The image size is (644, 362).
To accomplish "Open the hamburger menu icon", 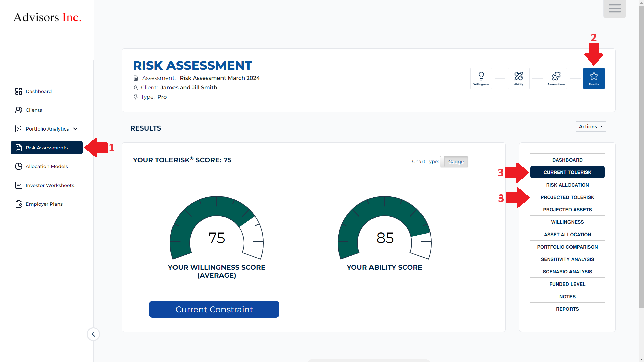I will (x=614, y=9).
